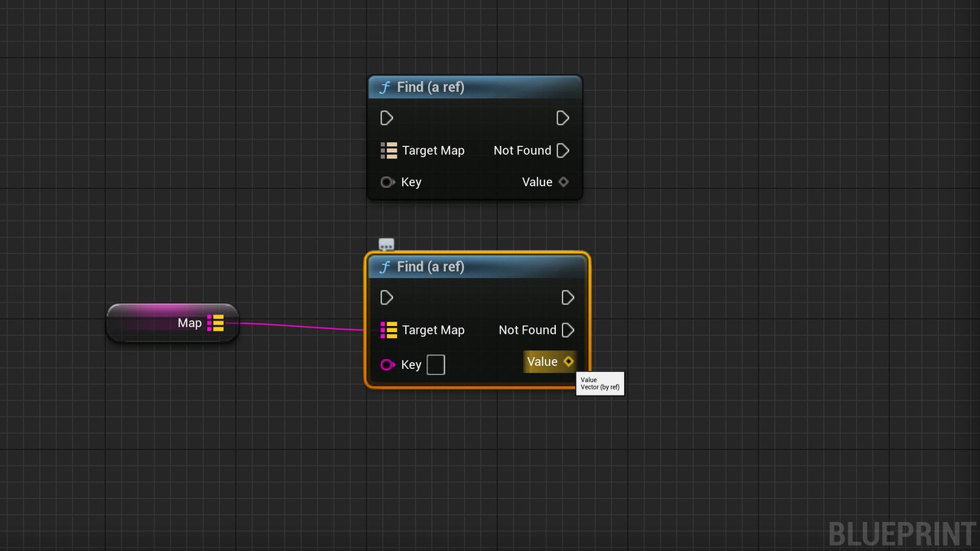The width and height of the screenshot is (980, 551).
Task: Click the Not Found exec pin on selected node
Action: pyautogui.click(x=567, y=330)
